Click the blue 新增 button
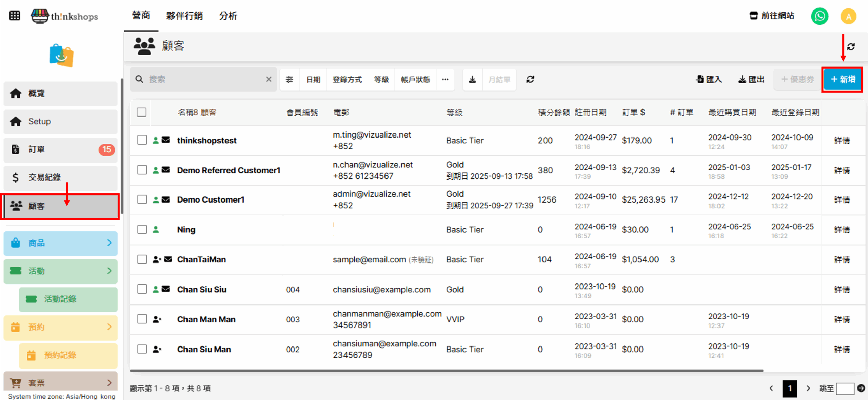 [x=843, y=79]
